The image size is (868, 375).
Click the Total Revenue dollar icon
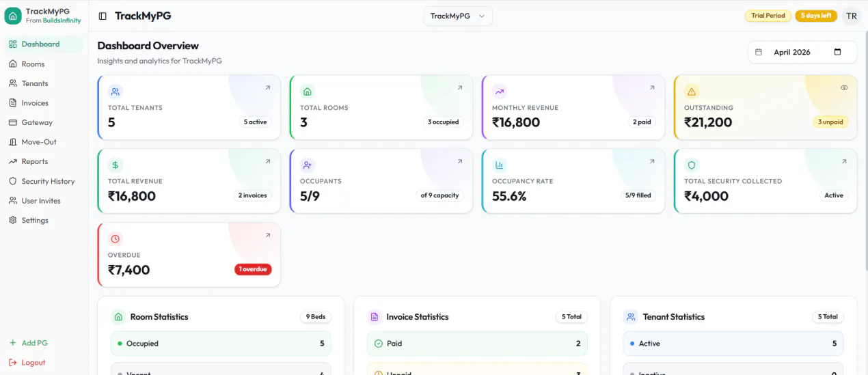115,165
